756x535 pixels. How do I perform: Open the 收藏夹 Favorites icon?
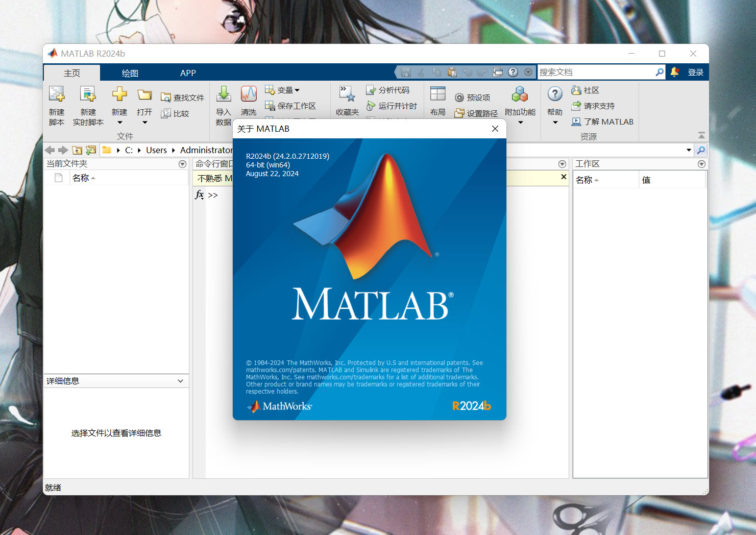point(347,94)
